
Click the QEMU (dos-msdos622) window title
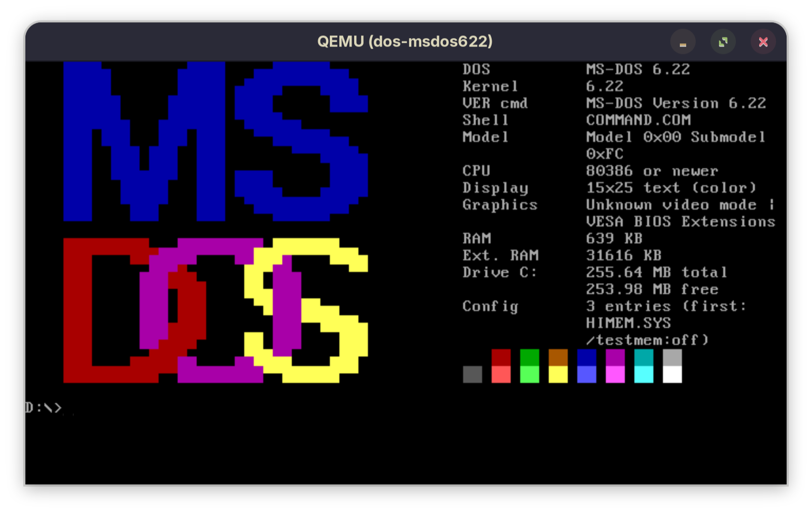point(405,41)
